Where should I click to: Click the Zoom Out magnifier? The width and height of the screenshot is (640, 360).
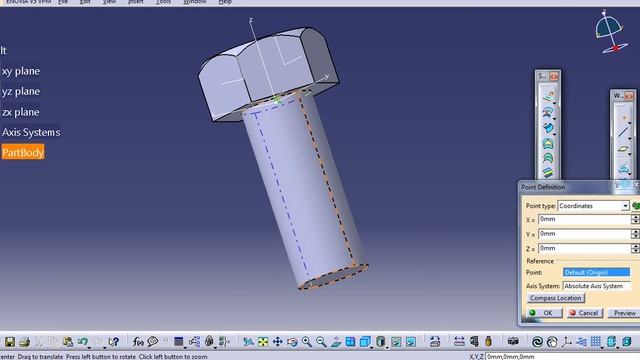point(321,342)
